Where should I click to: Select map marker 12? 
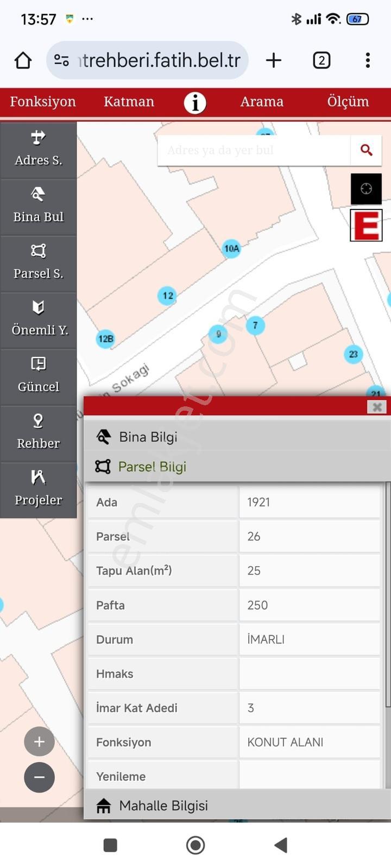click(x=167, y=296)
